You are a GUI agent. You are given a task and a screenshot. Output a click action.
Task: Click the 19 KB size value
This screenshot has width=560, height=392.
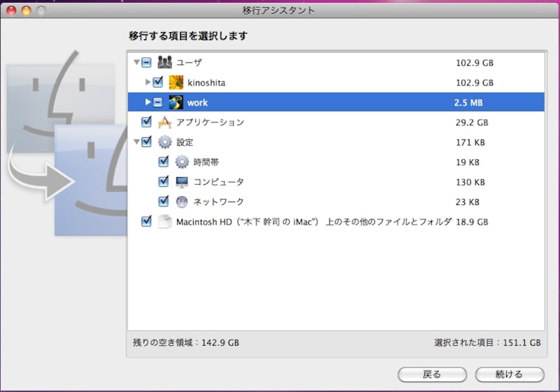468,162
